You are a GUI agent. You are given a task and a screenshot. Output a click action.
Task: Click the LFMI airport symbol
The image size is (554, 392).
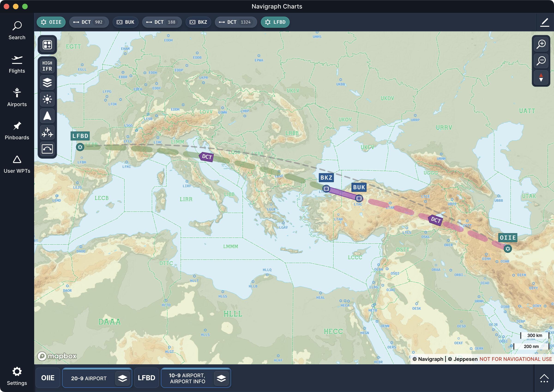(126, 162)
